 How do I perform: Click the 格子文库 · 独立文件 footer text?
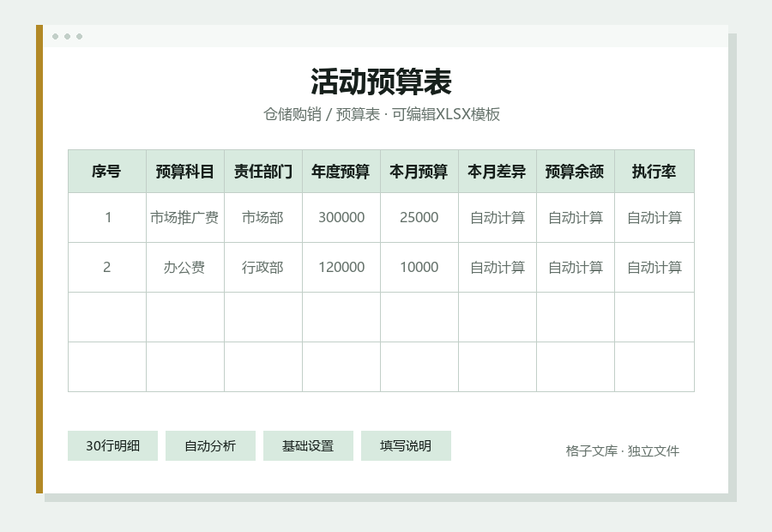[x=623, y=450]
